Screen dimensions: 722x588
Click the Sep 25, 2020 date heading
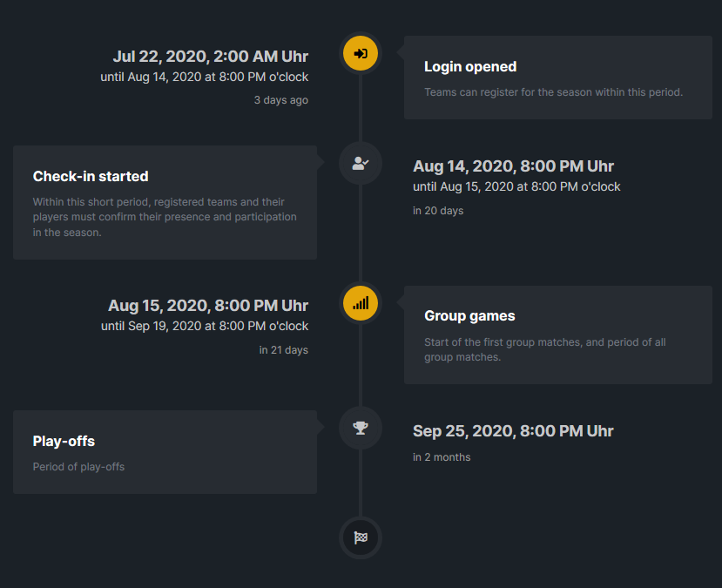(x=513, y=431)
